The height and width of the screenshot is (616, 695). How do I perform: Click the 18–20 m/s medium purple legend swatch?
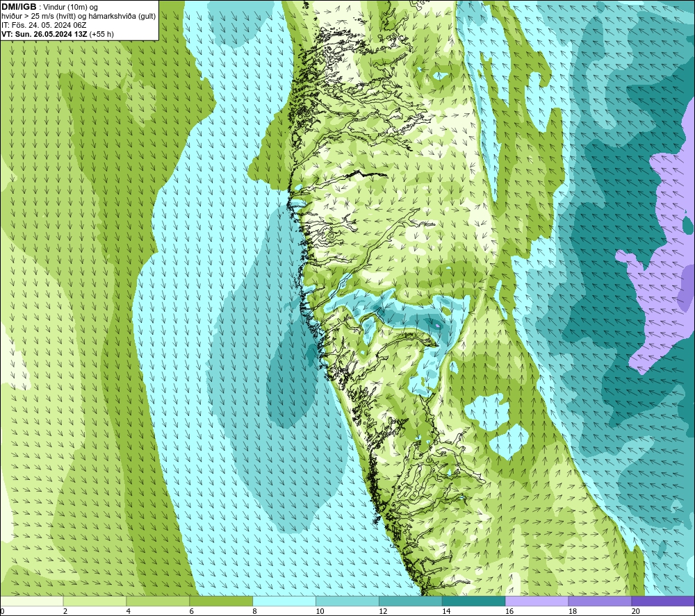(x=600, y=601)
